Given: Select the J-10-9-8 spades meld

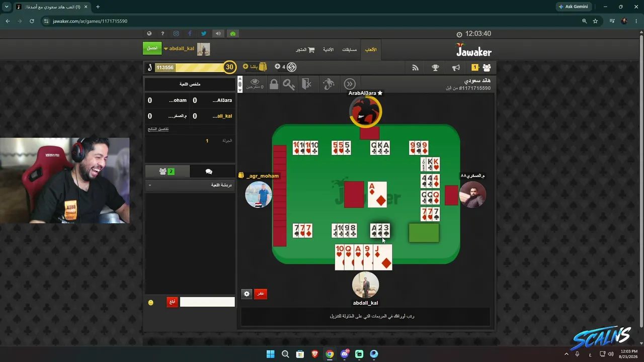Looking at the screenshot, I should tap(344, 231).
